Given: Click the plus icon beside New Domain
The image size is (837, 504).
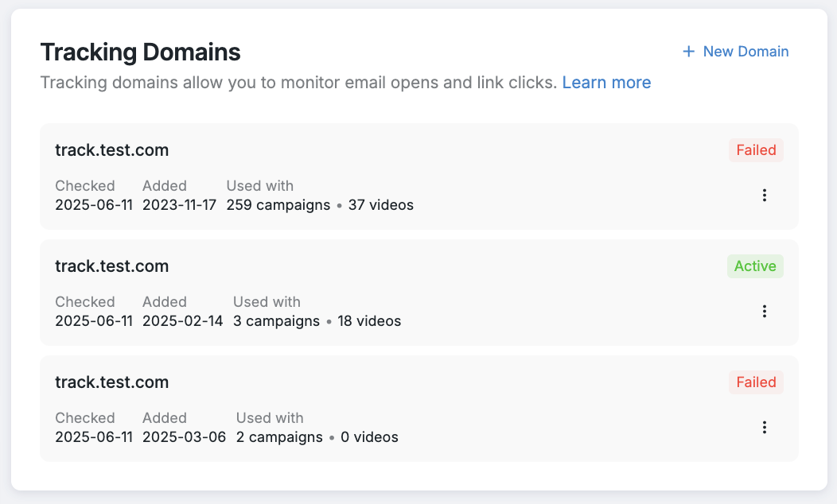Looking at the screenshot, I should click(x=689, y=52).
